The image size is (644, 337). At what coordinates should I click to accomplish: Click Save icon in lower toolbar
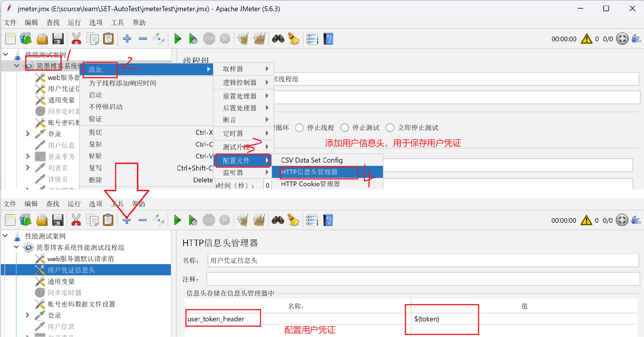pyautogui.click(x=58, y=220)
